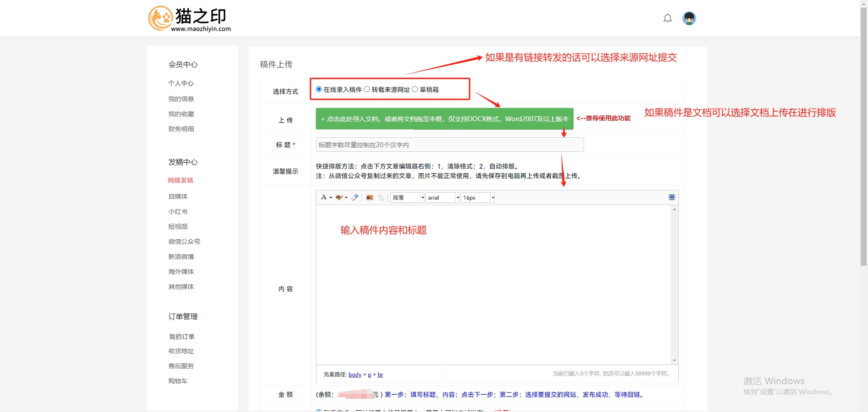Click the page vertical scrollbar thumb
868x412 pixels.
click(x=863, y=137)
